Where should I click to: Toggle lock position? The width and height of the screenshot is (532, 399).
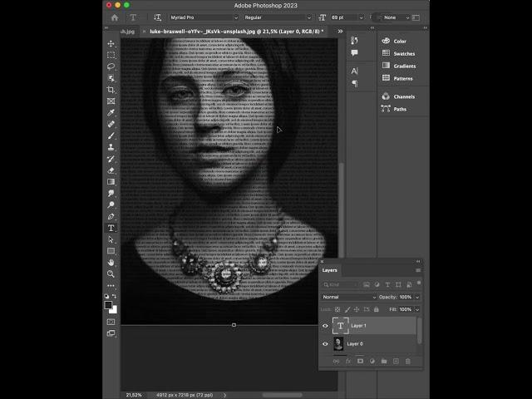pos(357,309)
